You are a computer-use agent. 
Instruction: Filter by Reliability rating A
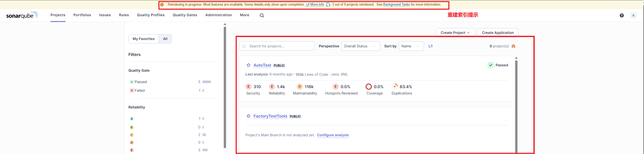click(132, 119)
